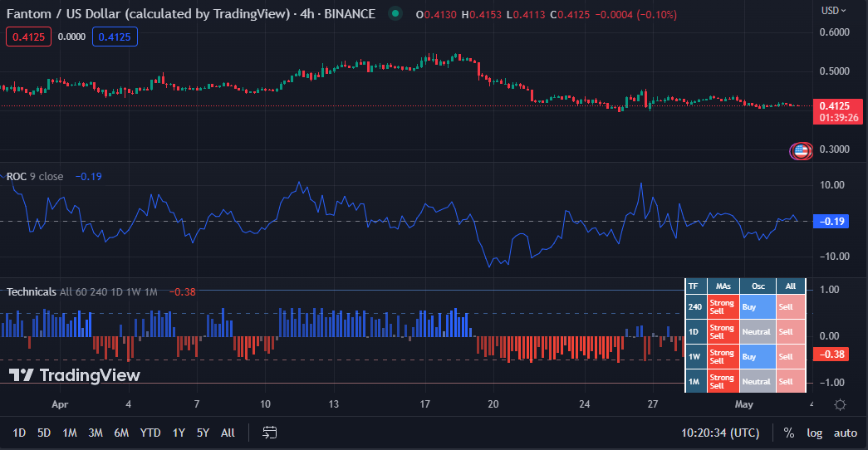Toggle auto scale mode

[845, 433]
